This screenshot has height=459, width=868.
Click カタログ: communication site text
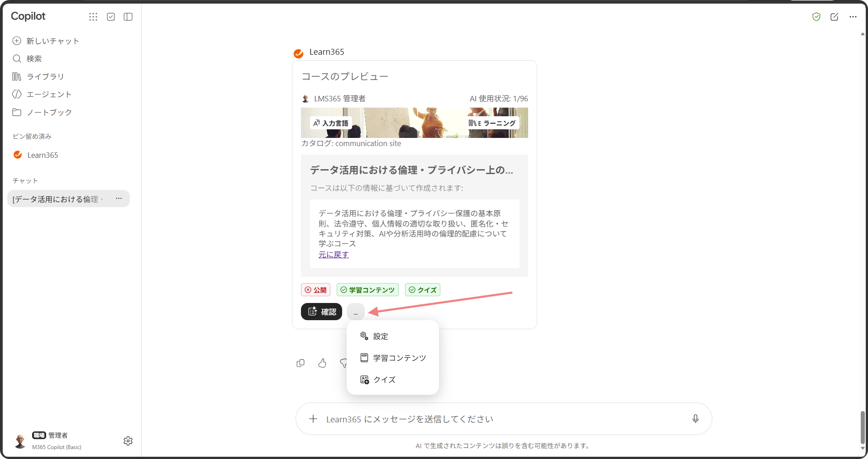pyautogui.click(x=351, y=143)
